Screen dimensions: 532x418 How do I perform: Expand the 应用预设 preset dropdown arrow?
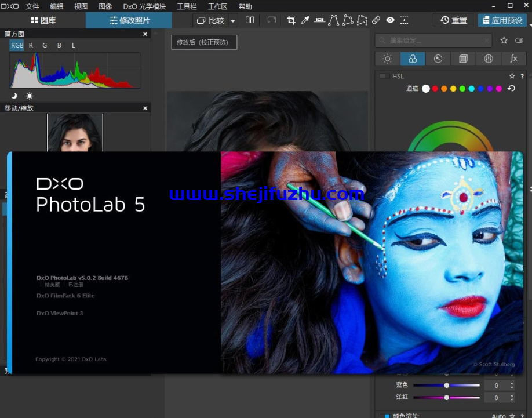tap(530, 24)
